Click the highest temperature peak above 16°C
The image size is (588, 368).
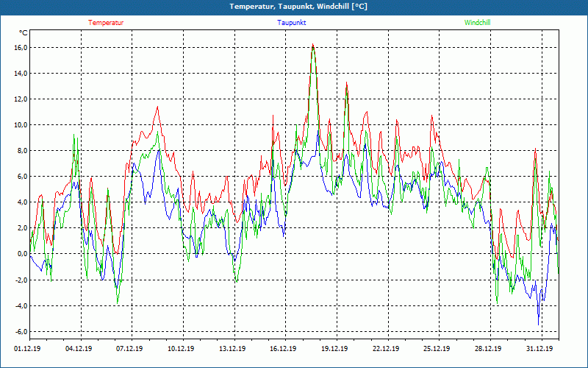click(x=312, y=45)
